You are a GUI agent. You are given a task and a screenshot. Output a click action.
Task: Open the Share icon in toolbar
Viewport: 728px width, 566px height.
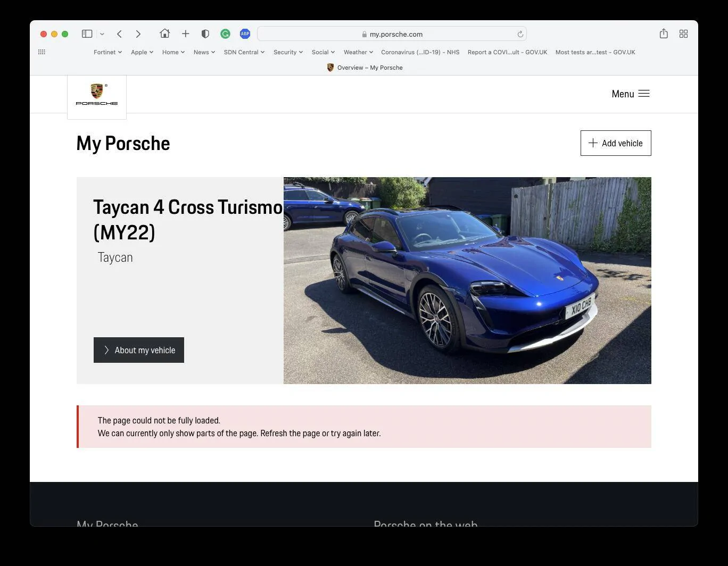(x=664, y=34)
